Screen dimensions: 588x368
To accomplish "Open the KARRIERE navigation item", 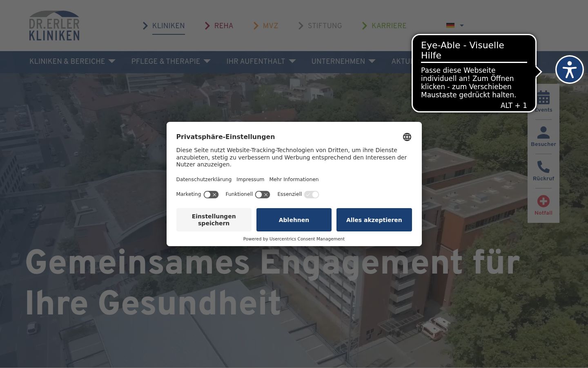I will tap(384, 26).
